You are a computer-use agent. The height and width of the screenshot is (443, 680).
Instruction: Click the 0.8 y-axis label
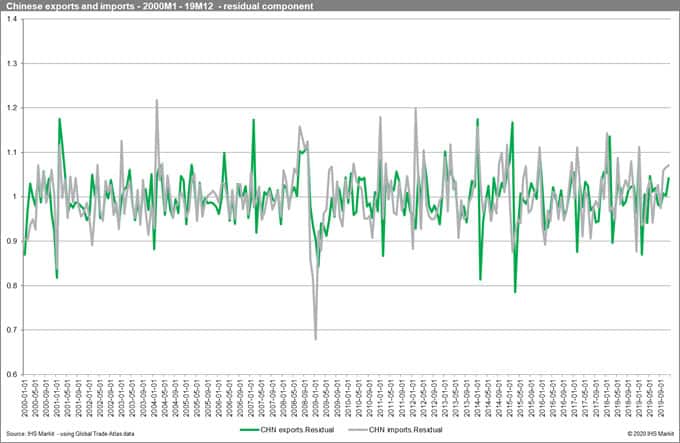(x=11, y=286)
